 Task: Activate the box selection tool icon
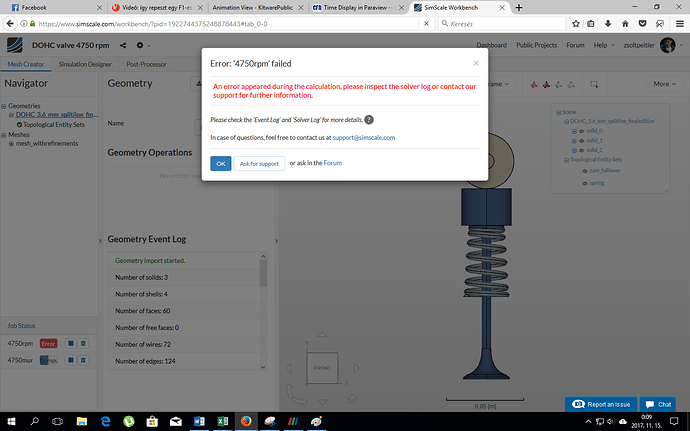594,84
